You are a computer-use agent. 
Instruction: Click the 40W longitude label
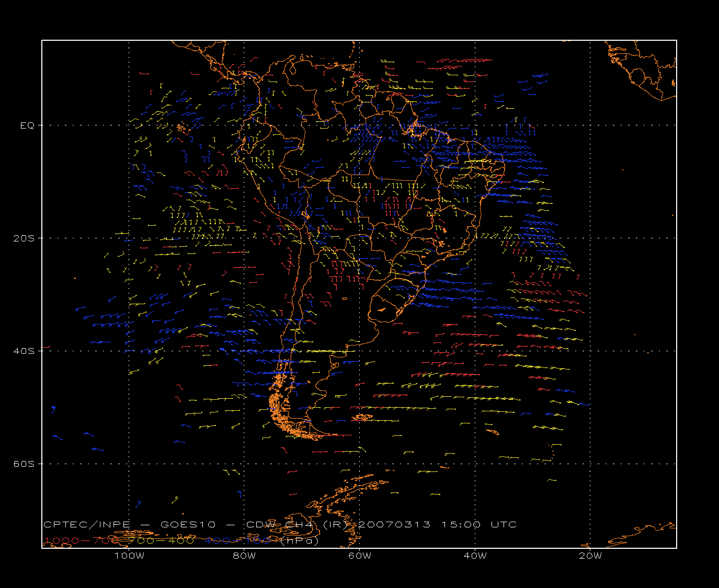tap(475, 556)
